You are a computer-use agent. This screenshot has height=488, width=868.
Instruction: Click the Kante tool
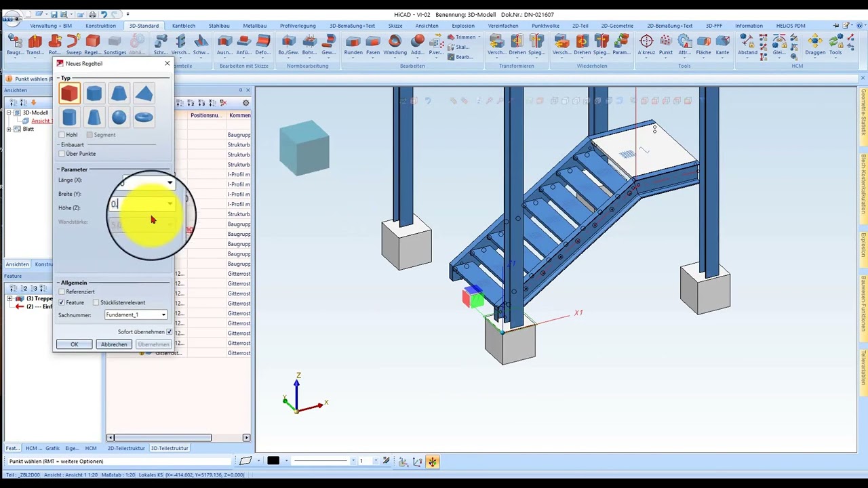tap(723, 45)
